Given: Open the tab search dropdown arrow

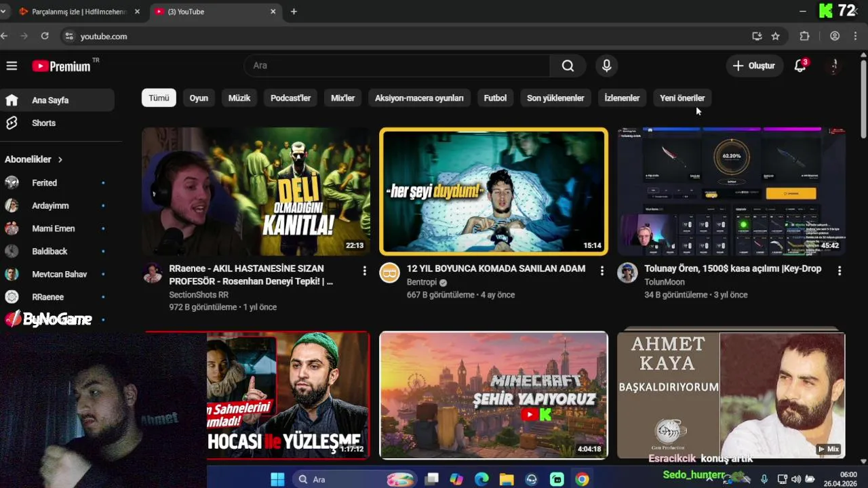Looking at the screenshot, I should click(x=3, y=12).
